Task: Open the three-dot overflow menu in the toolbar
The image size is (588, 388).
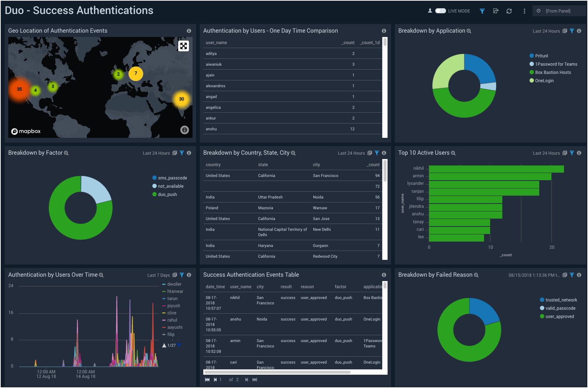Action: (x=524, y=11)
